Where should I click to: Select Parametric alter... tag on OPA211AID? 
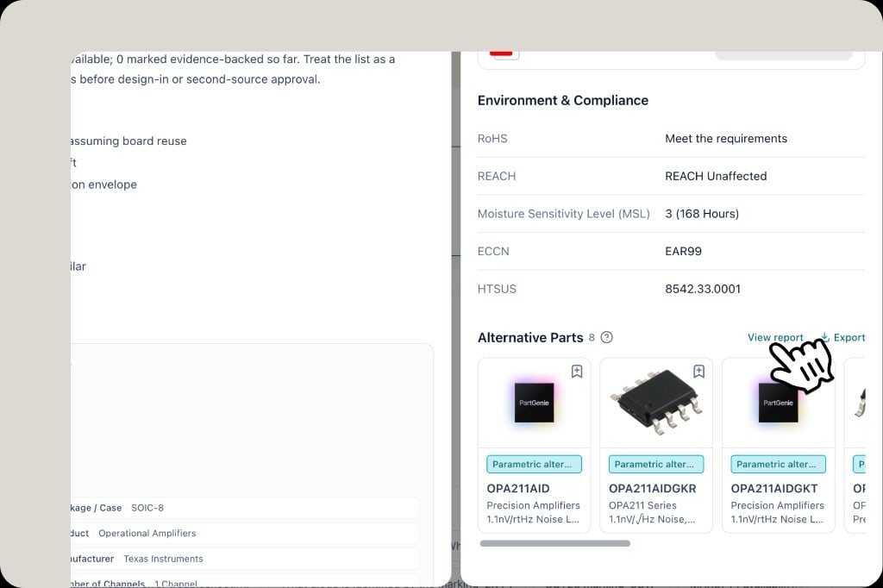(534, 464)
